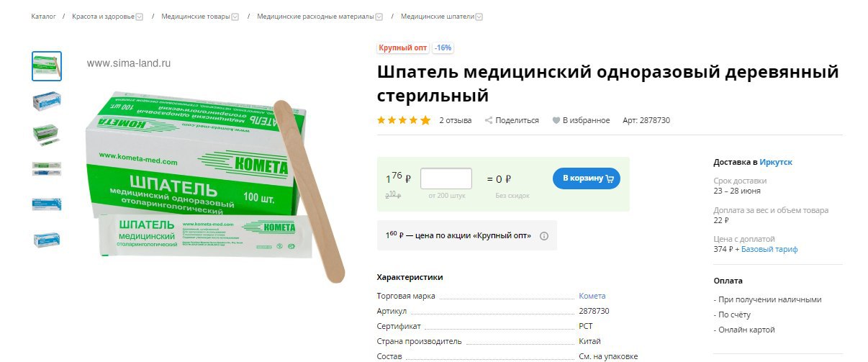Click the Крупный опт promo badge

pos(403,48)
